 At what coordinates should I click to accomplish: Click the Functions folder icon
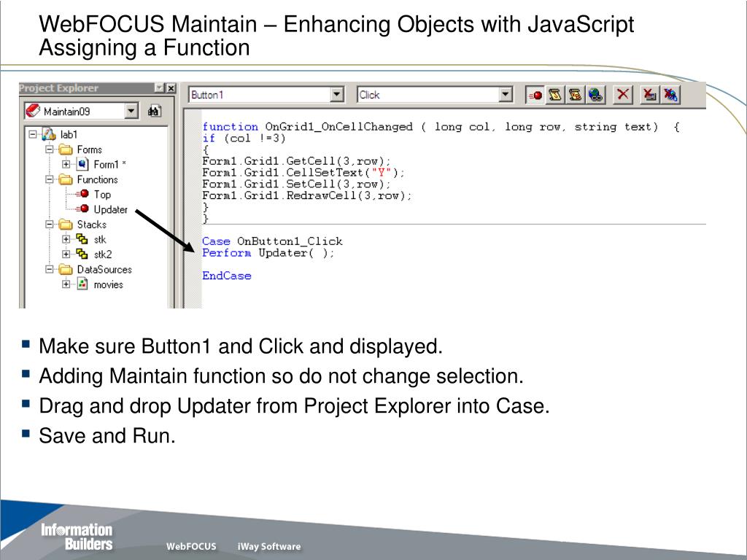[65, 179]
